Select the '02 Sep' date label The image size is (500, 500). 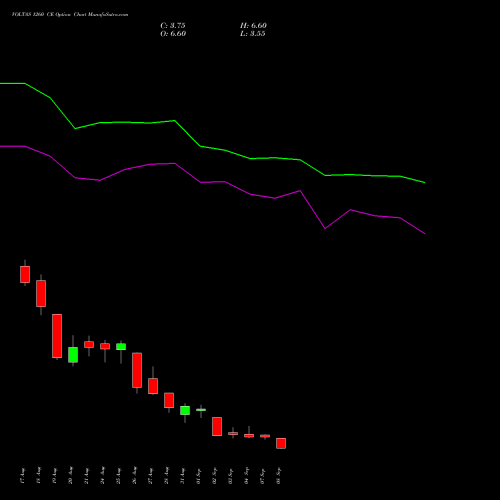215,476
